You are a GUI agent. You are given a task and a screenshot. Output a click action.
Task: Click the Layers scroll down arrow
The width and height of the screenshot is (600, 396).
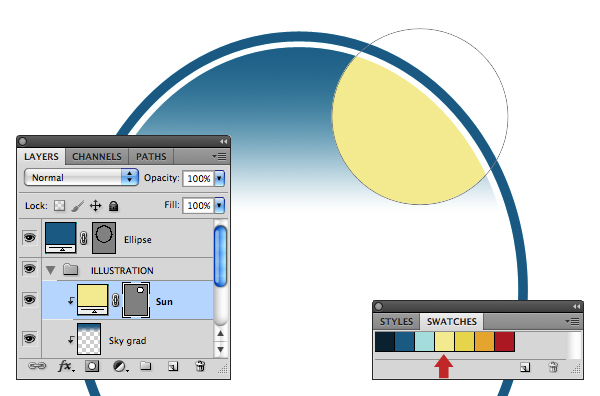pos(220,349)
